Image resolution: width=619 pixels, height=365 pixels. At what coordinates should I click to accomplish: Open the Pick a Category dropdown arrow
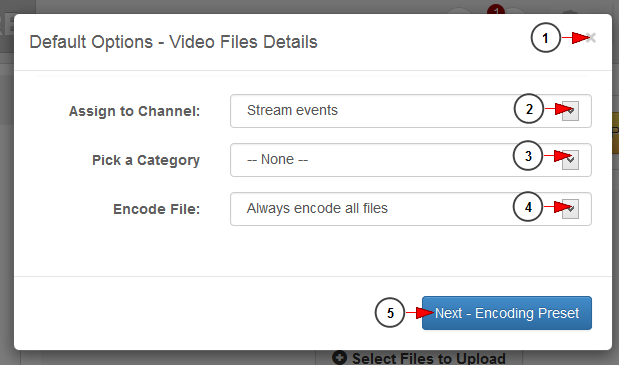pyautogui.click(x=570, y=160)
